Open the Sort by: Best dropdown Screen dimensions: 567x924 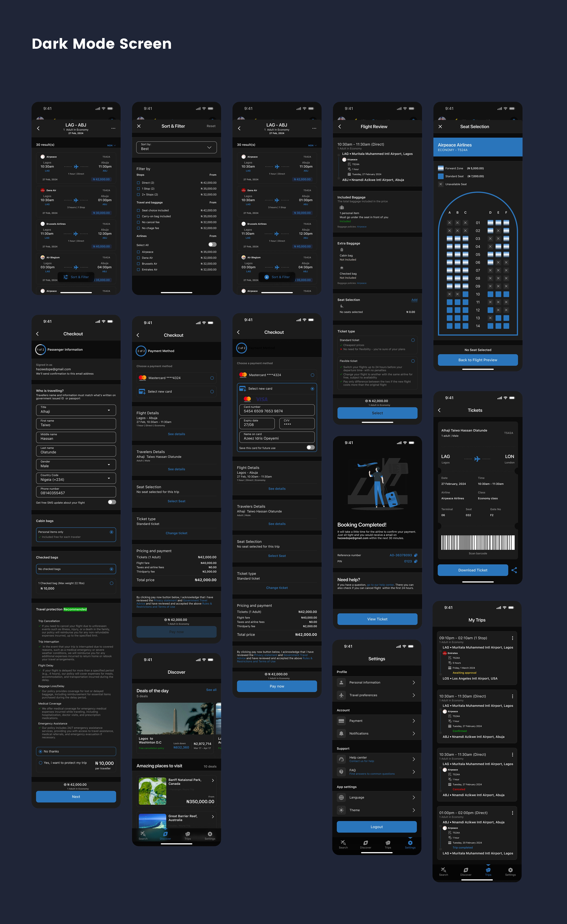click(x=176, y=147)
